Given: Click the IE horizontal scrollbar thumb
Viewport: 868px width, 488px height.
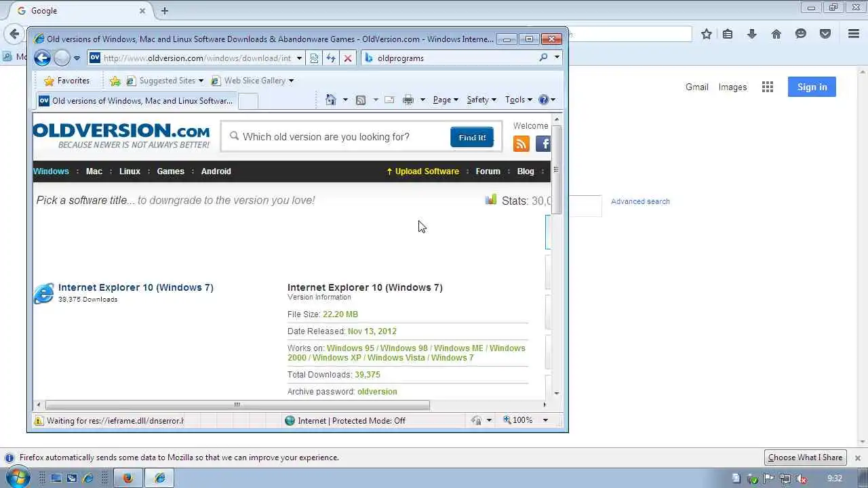Looking at the screenshot, I should coord(236,405).
